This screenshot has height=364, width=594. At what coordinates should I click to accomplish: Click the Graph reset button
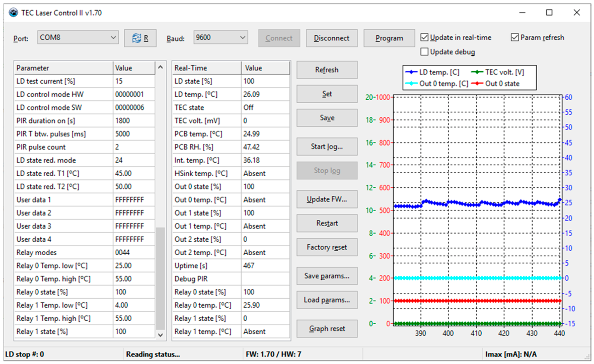pyautogui.click(x=327, y=328)
